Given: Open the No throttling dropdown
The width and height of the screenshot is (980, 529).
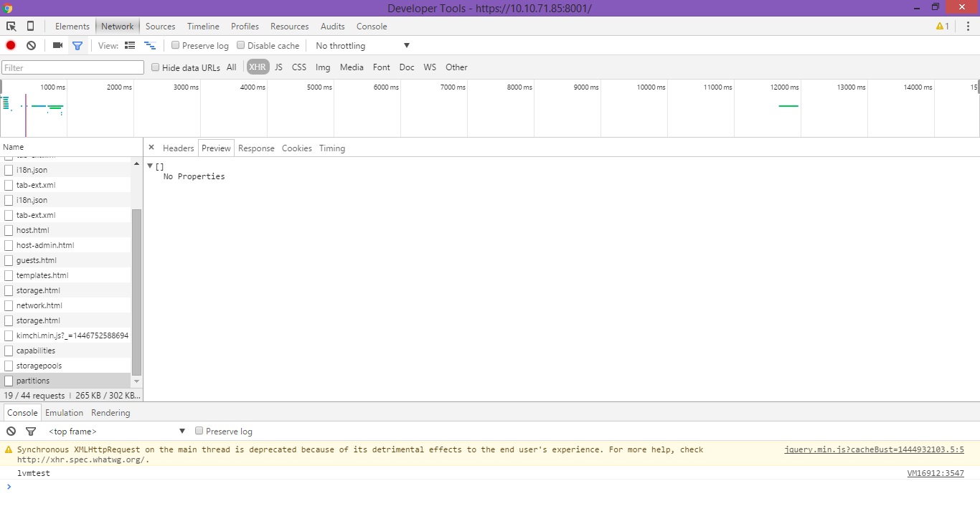Looking at the screenshot, I should click(362, 46).
